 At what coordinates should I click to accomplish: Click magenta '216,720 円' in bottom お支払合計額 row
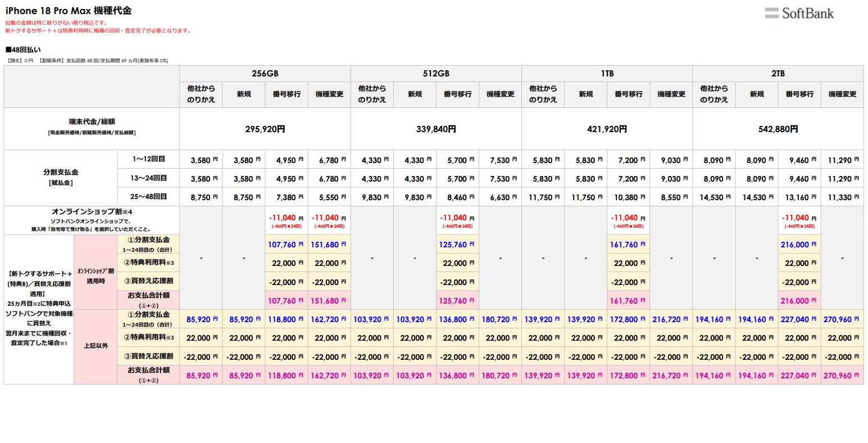click(671, 376)
